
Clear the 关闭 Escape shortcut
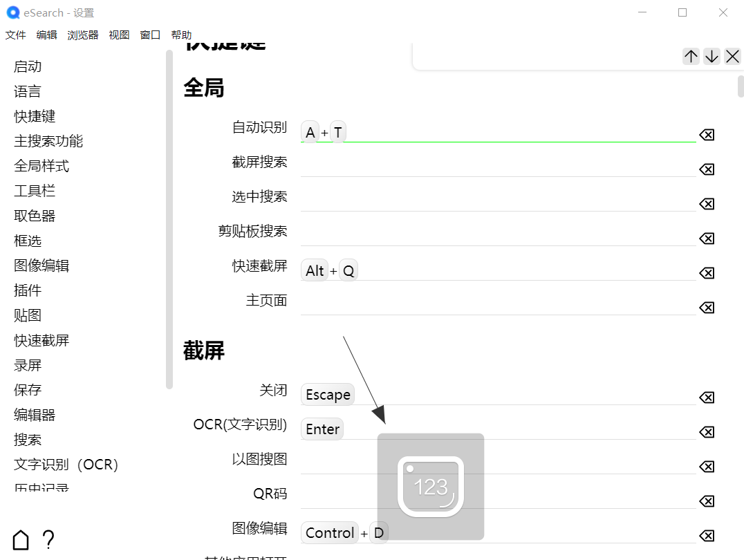pyautogui.click(x=706, y=398)
